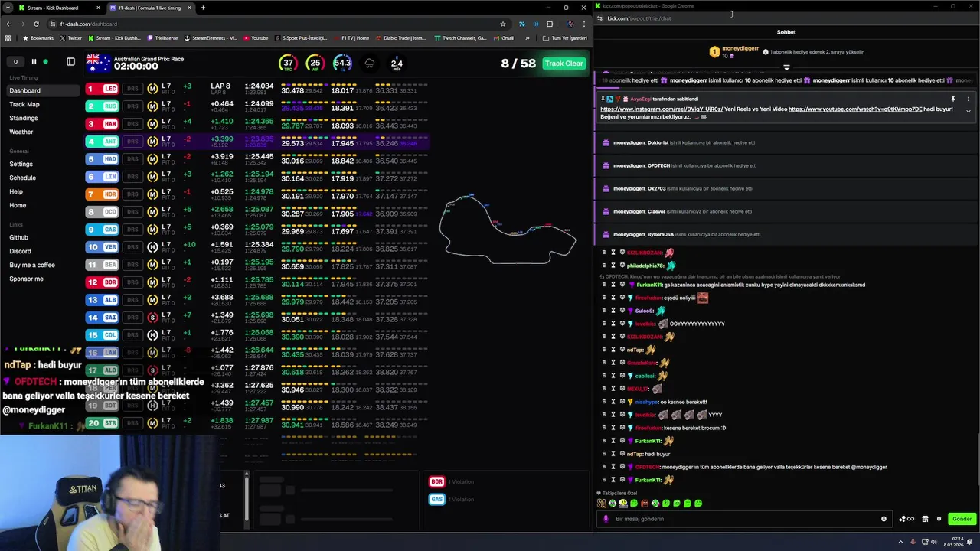Open Weather in the sidebar

21,132
